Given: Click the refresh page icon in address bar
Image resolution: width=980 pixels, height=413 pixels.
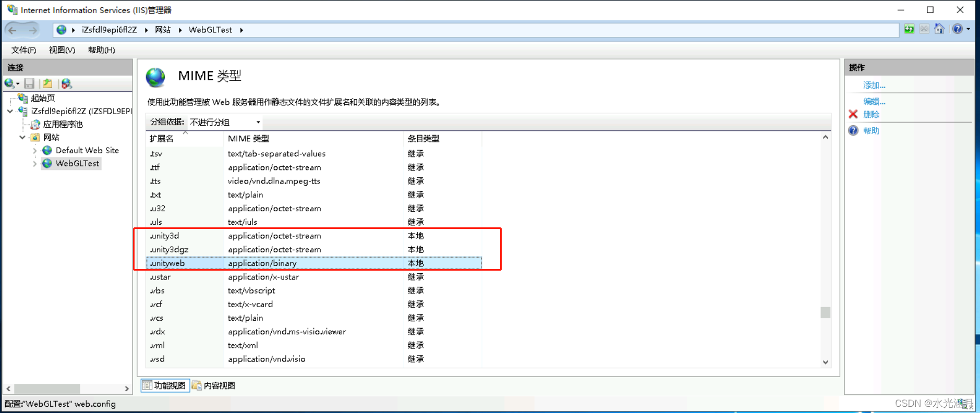Looking at the screenshot, I should point(909,29).
